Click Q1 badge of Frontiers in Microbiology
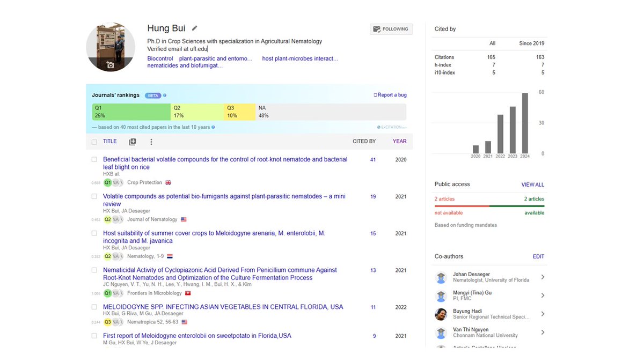The width and height of the screenshot is (644, 362). [x=107, y=293]
